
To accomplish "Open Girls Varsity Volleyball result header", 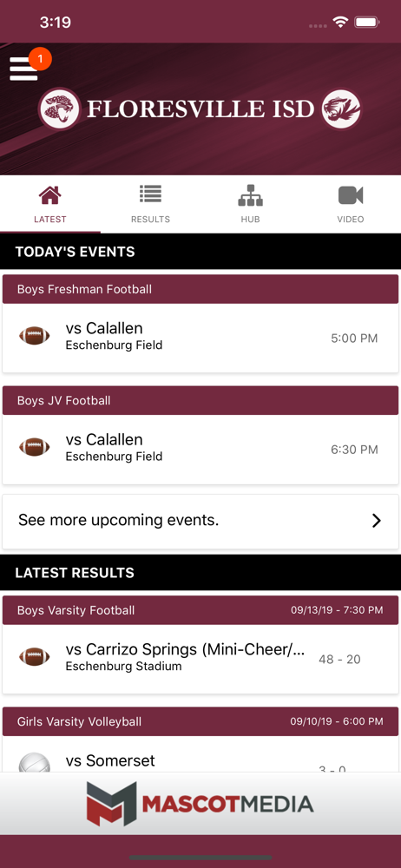I will (200, 721).
